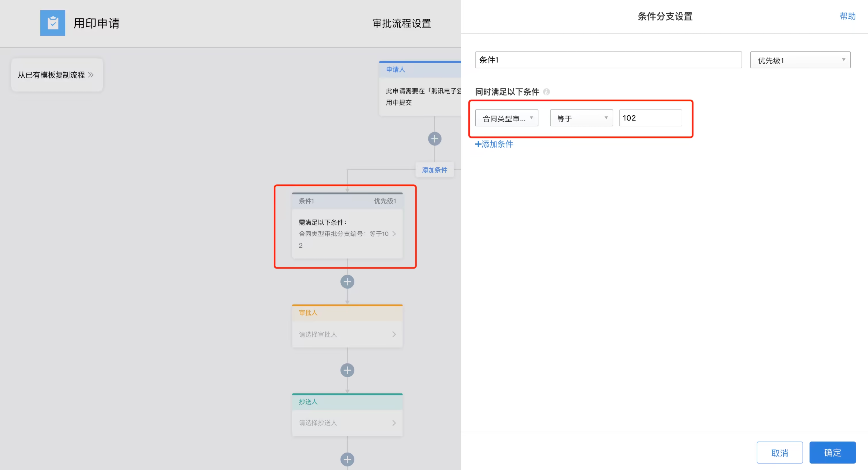Open the 帮助 help link
Image resolution: width=868 pixels, height=470 pixels.
click(847, 16)
